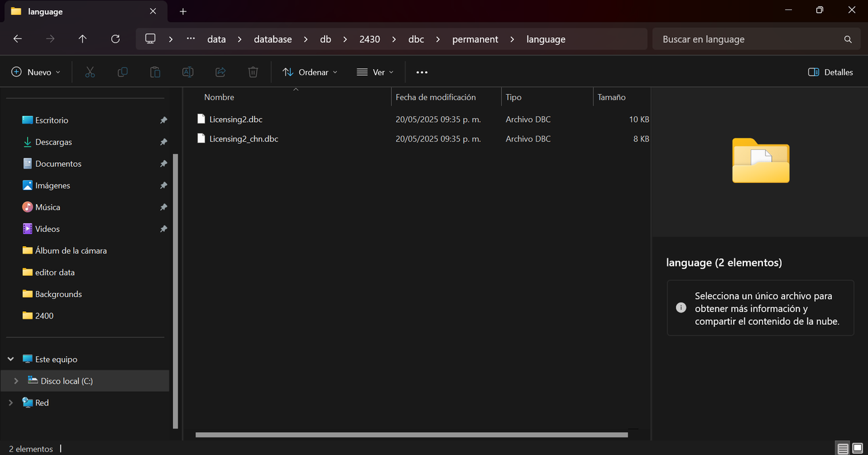Collapse the Este equipo tree node

[x=11, y=359]
